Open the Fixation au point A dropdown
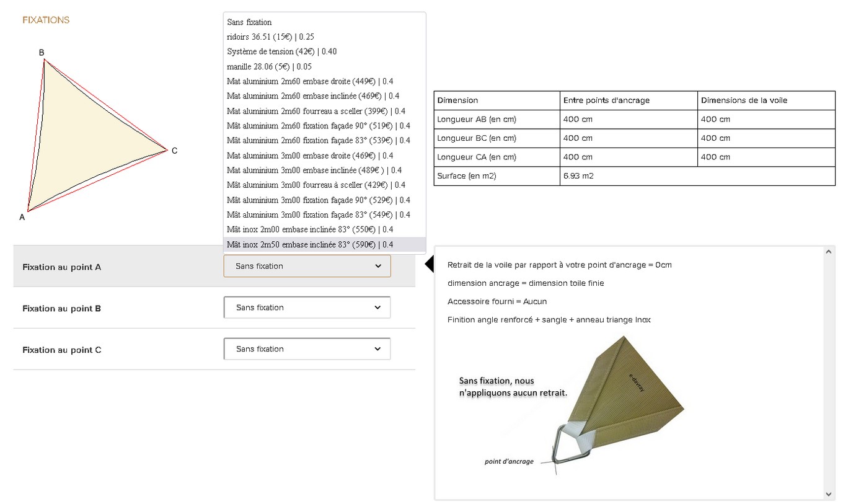Image resolution: width=843 pixels, height=504 pixels. pyautogui.click(x=307, y=266)
